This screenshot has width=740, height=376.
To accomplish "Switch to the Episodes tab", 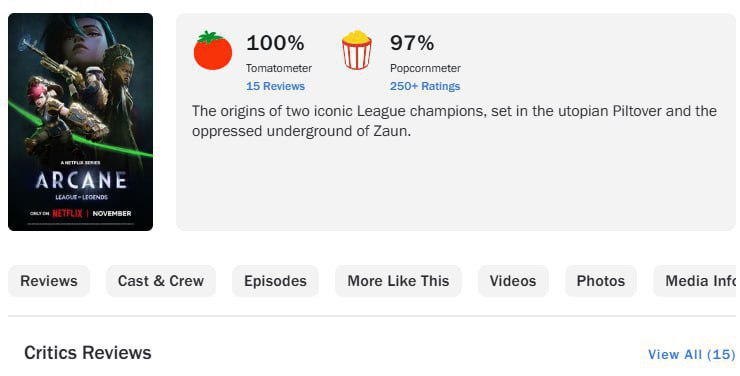I will click(275, 281).
